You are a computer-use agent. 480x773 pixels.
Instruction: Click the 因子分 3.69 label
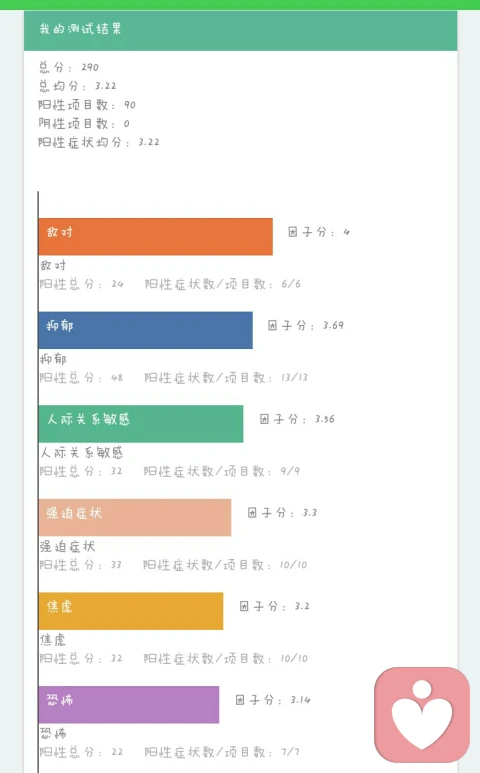click(306, 325)
